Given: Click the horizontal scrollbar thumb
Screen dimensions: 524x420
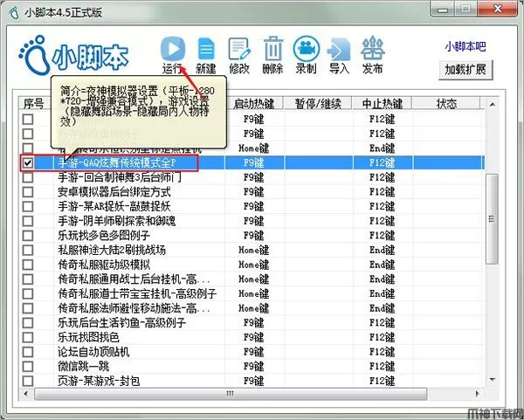Looking at the screenshot, I should coord(231,394).
